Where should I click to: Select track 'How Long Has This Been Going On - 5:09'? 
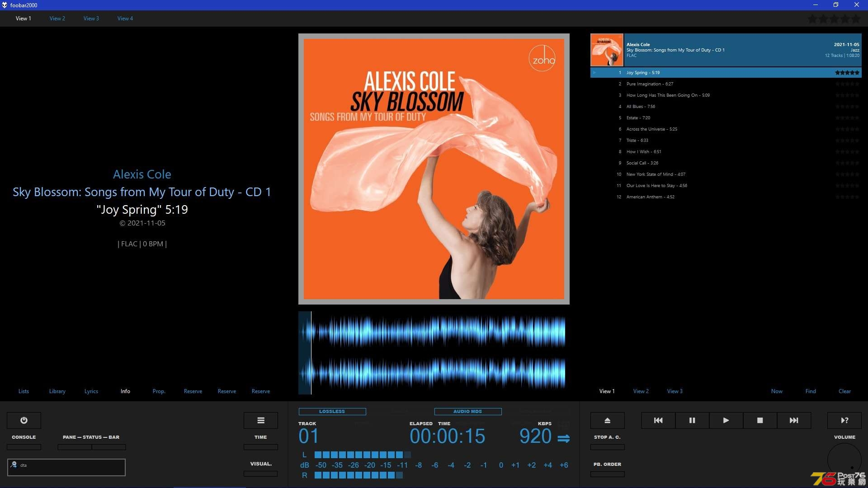click(x=726, y=95)
